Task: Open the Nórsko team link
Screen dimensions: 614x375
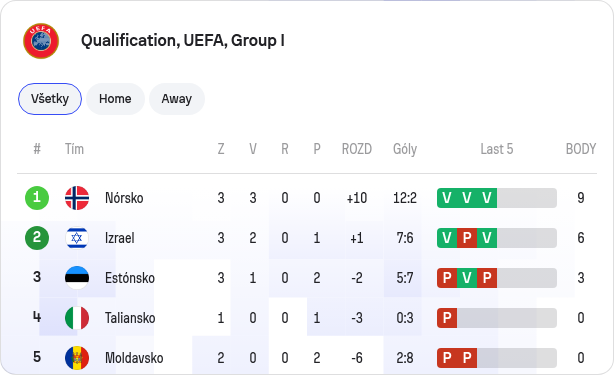Action: pyautogui.click(x=124, y=198)
